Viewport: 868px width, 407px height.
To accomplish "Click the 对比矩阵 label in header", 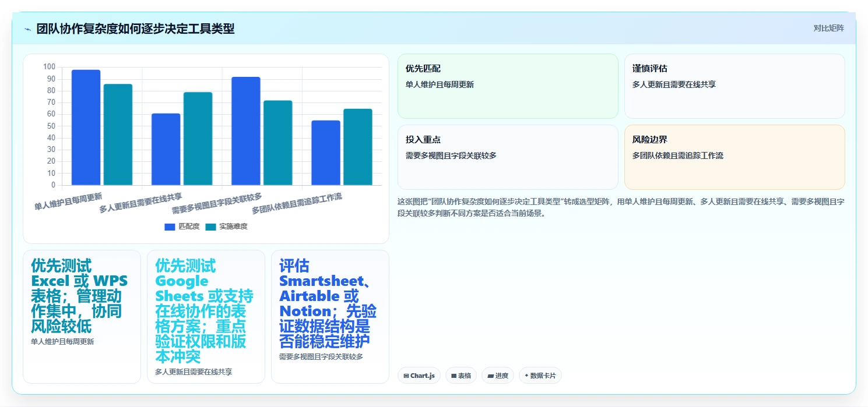I will pyautogui.click(x=828, y=28).
